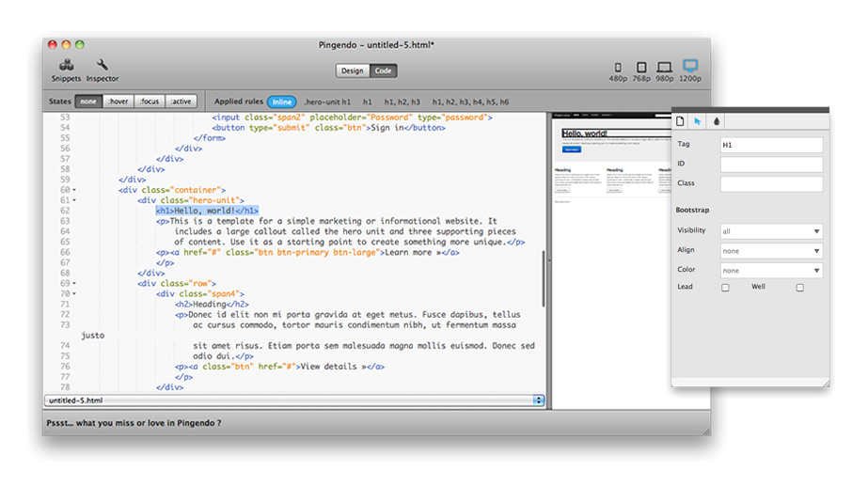Open the Color dropdown in Bootstrap section
The height and width of the screenshot is (487, 868).
pyautogui.click(x=771, y=271)
